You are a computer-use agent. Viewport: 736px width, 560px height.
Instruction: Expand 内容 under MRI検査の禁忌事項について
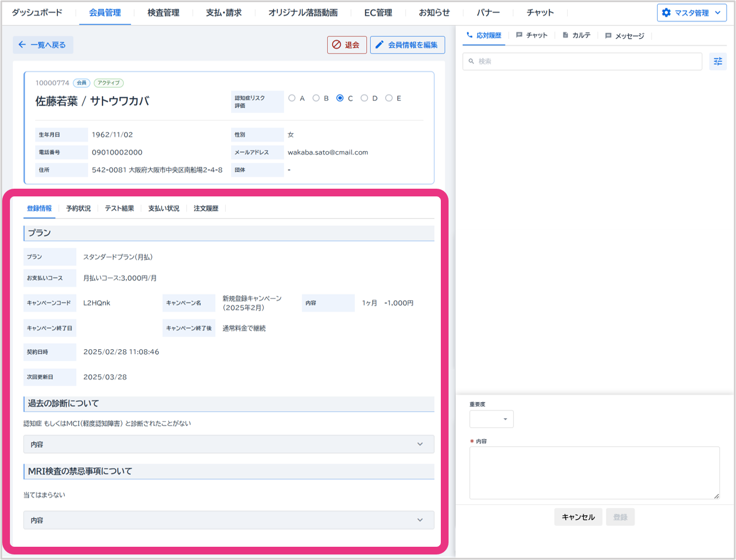[228, 520]
